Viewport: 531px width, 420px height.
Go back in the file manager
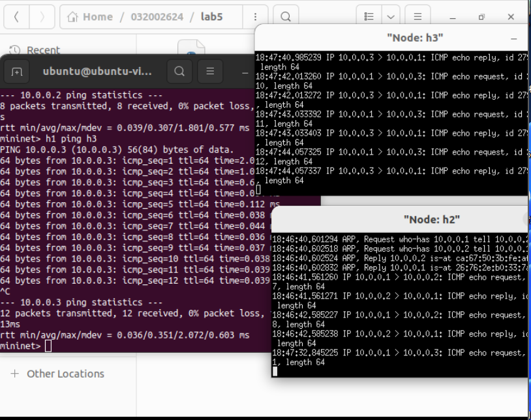click(16, 17)
